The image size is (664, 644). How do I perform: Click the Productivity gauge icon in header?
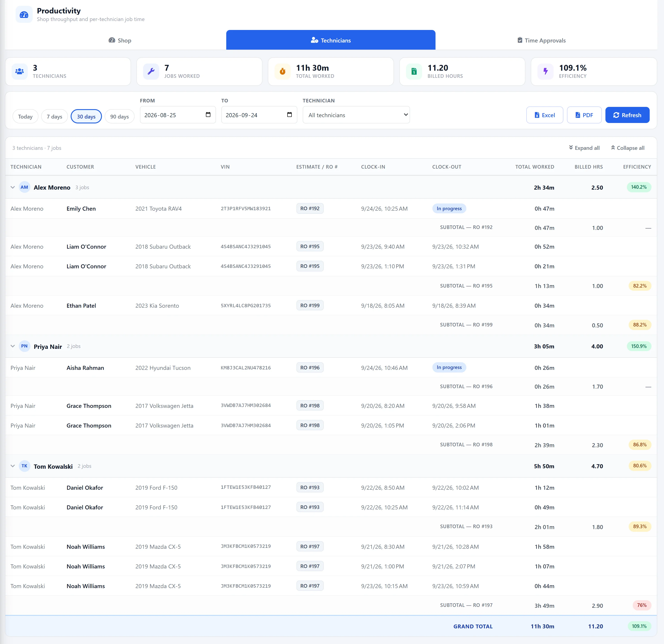(x=24, y=15)
